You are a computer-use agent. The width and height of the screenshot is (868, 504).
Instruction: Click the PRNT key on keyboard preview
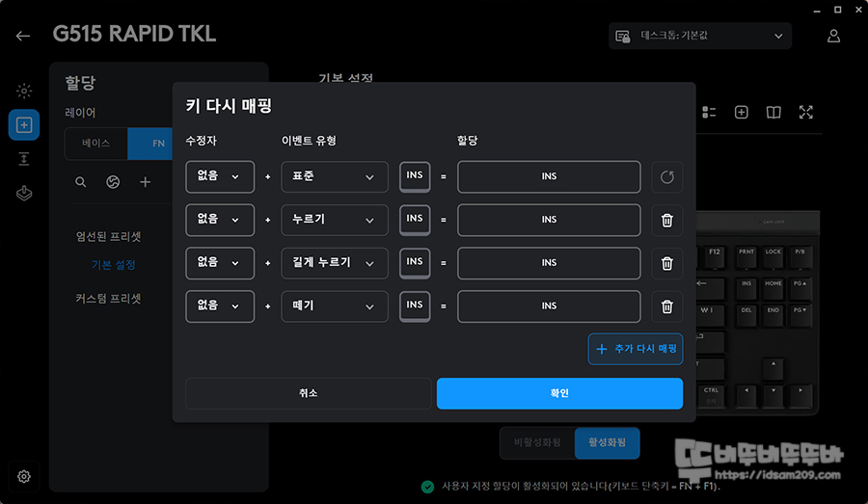746,256
